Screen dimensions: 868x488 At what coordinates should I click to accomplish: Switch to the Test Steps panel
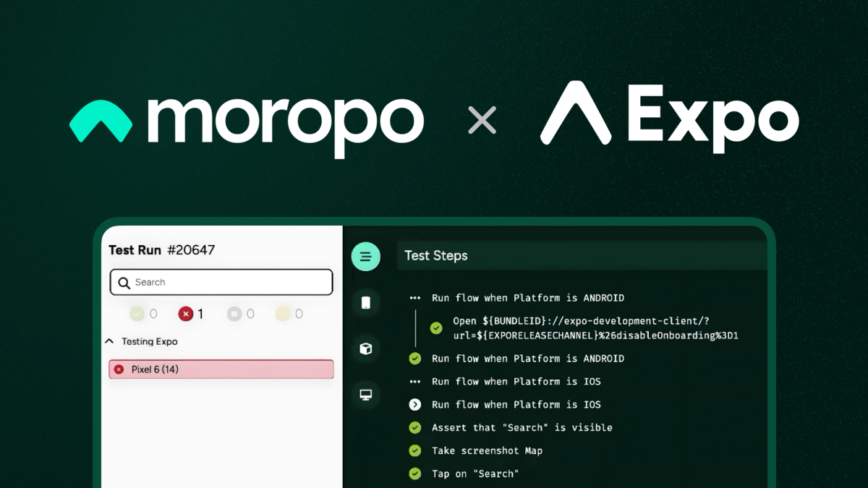[435, 256]
